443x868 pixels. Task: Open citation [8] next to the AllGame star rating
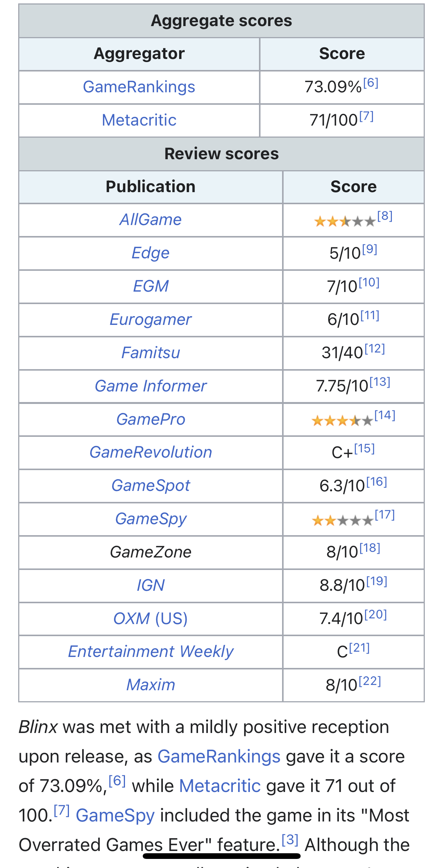385,216
